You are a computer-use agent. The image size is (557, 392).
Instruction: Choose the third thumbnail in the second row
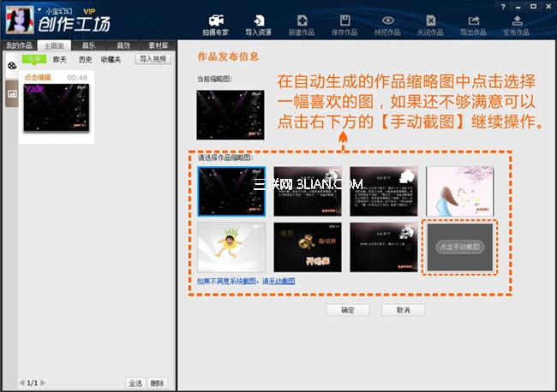(x=384, y=247)
